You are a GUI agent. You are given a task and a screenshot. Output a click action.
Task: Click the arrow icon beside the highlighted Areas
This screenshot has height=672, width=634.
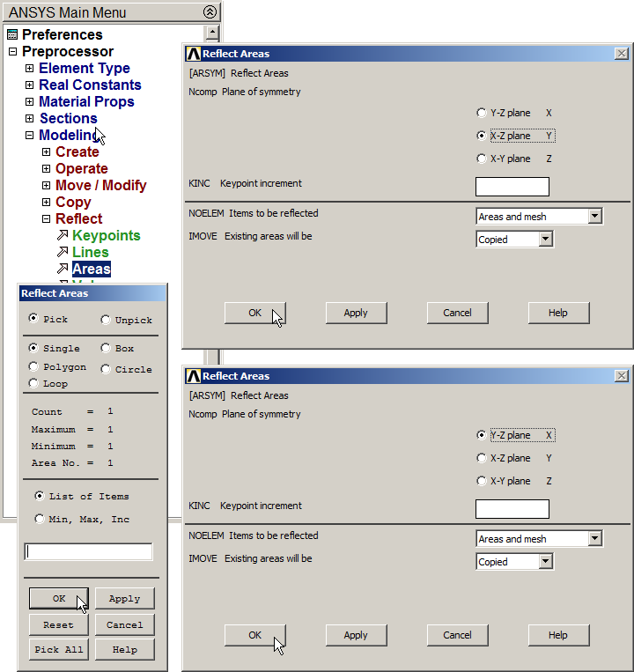[x=63, y=270]
